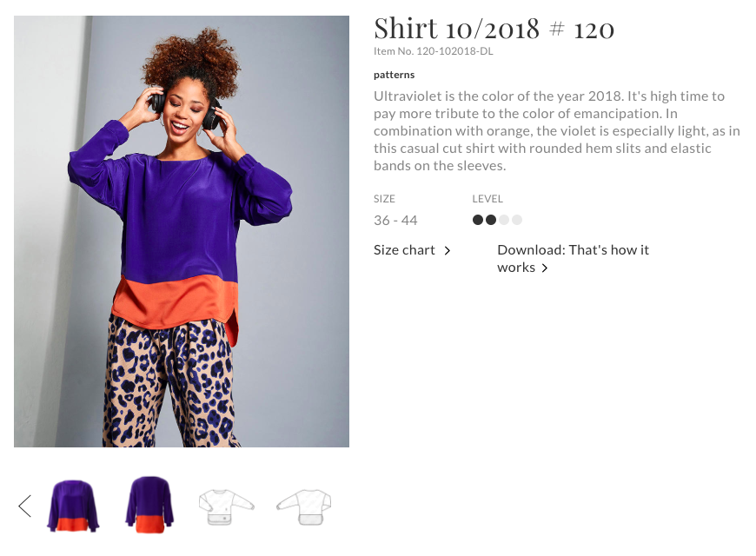Select the back-view purple shirt thumbnail
Screen dimensions: 756x556
[149, 505]
